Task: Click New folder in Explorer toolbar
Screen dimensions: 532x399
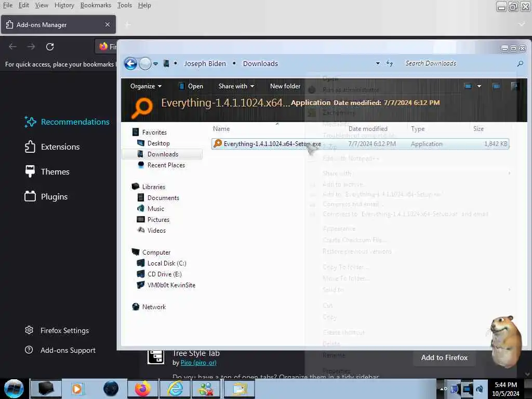Action: [x=285, y=86]
